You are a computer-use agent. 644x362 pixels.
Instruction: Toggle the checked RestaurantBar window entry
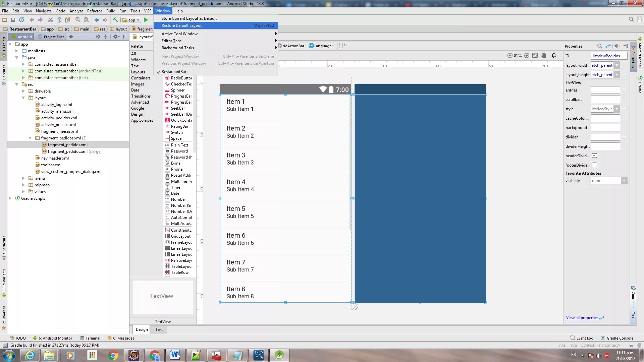click(x=174, y=72)
